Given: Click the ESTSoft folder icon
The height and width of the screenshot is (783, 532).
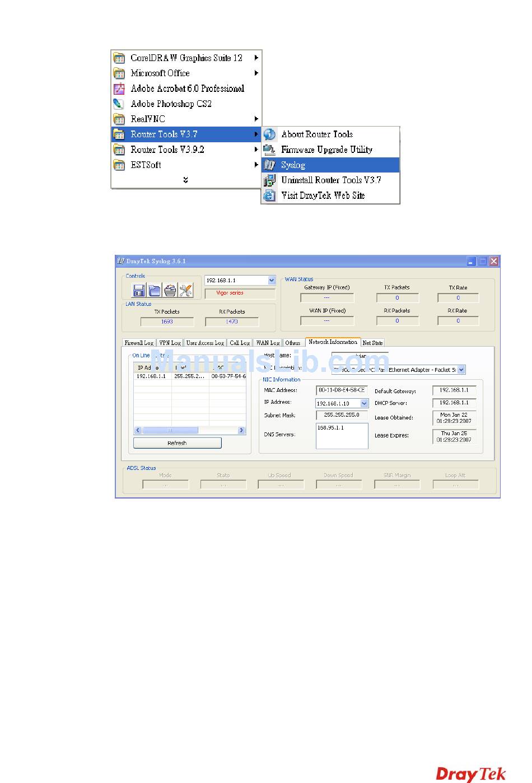Looking at the screenshot, I should pos(119,165).
